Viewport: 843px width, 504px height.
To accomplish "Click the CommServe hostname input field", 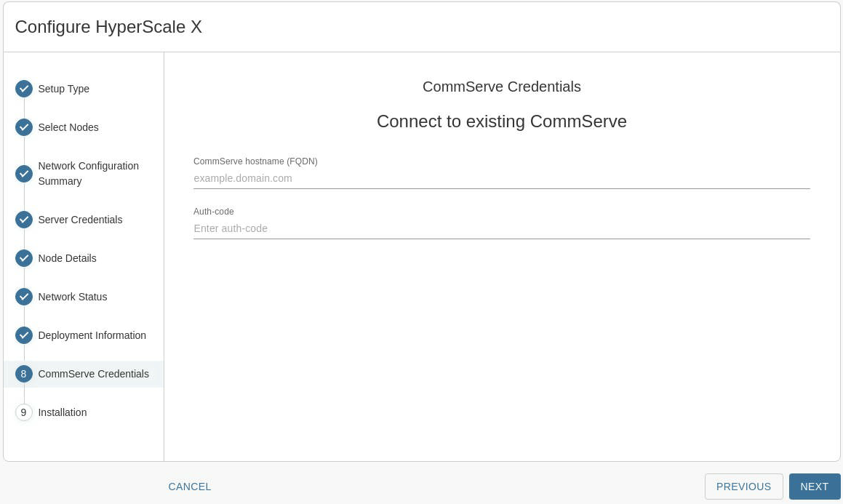I will tap(501, 178).
